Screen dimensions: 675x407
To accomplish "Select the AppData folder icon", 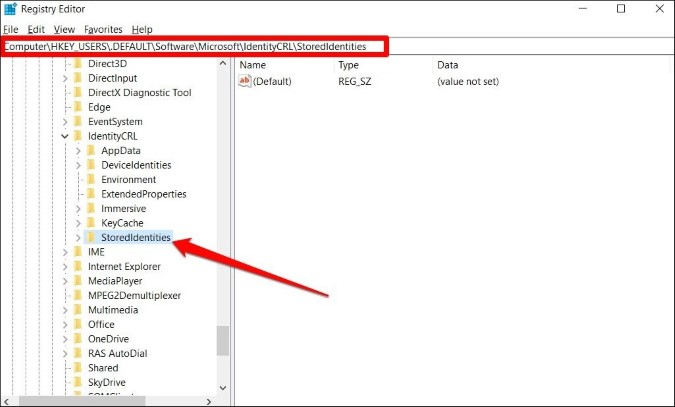I will (x=91, y=151).
